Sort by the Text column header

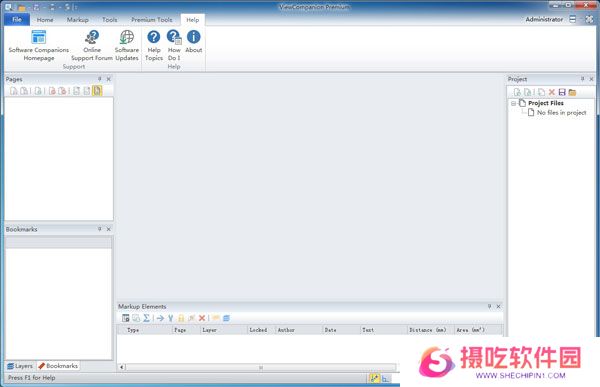383,330
